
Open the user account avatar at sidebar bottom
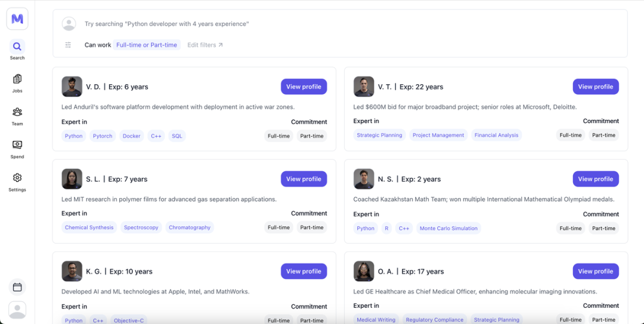[17, 310]
